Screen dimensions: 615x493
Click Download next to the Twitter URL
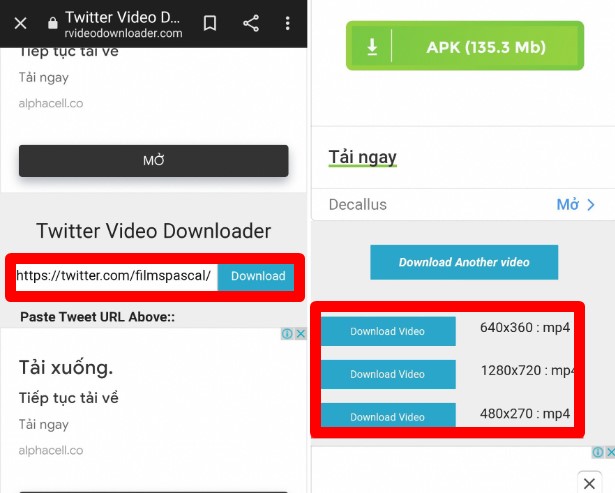(257, 276)
